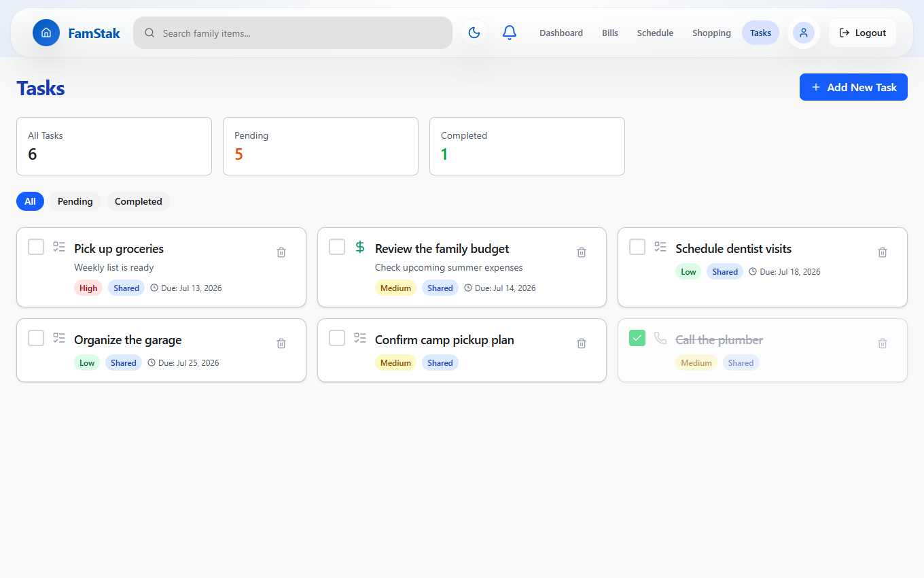924x578 pixels.
Task: Click "Due: Jul 25, 2026" text
Action: tap(189, 362)
